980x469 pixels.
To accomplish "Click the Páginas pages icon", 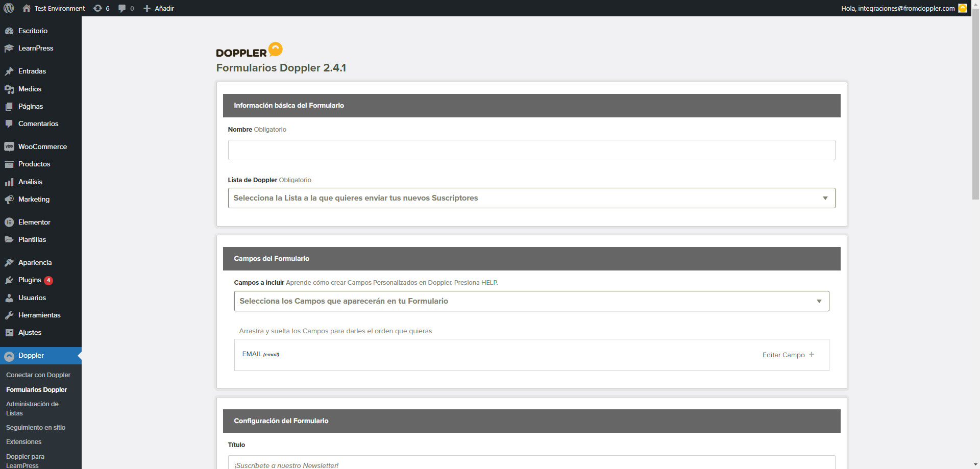I will click(9, 107).
